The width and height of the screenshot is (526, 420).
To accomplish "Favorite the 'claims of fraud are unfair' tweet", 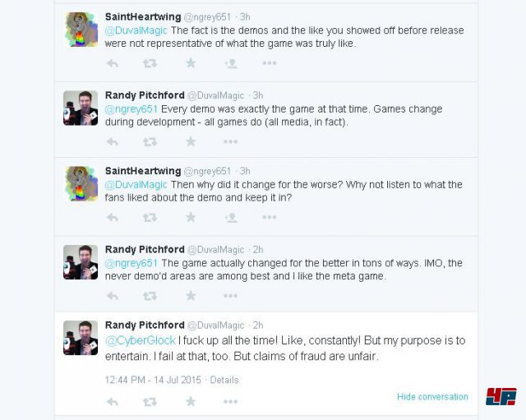I will 191,401.
